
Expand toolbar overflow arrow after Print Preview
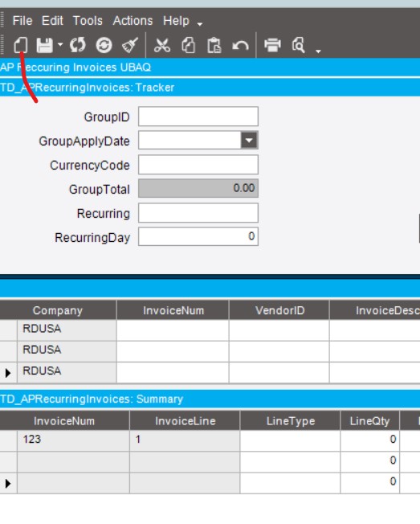click(318, 51)
